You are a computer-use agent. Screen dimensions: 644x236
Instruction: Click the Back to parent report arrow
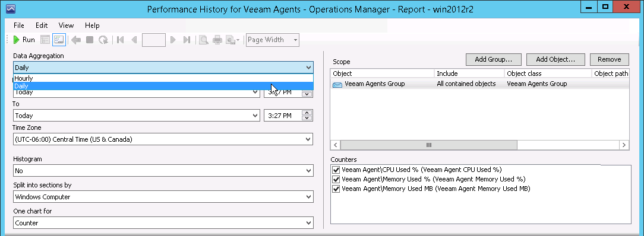click(x=76, y=40)
